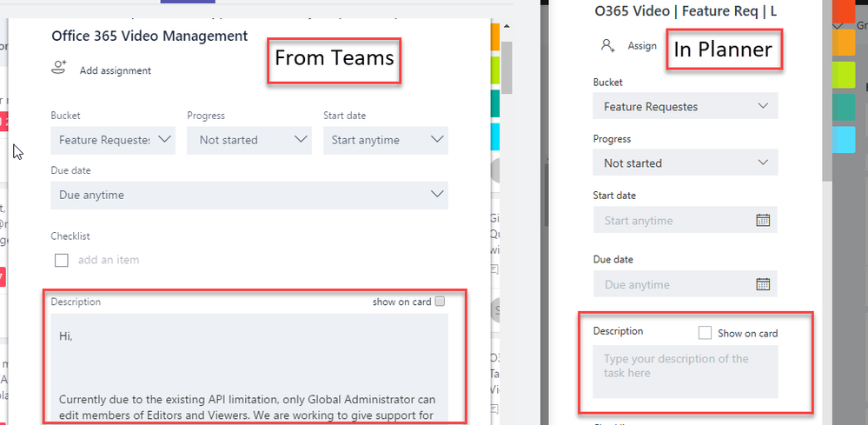868x425 pixels.
Task: Select the teal label in Planner task
Action: click(x=845, y=107)
